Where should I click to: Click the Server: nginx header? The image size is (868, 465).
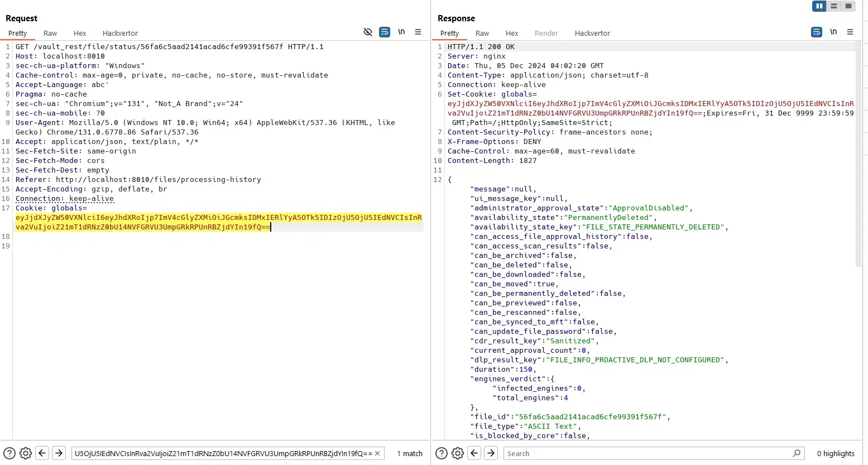coord(477,56)
